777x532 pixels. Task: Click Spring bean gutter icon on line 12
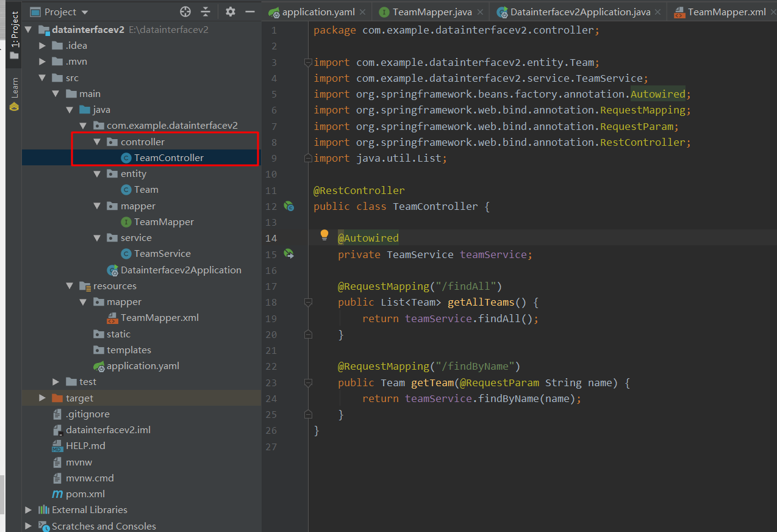[x=289, y=207]
